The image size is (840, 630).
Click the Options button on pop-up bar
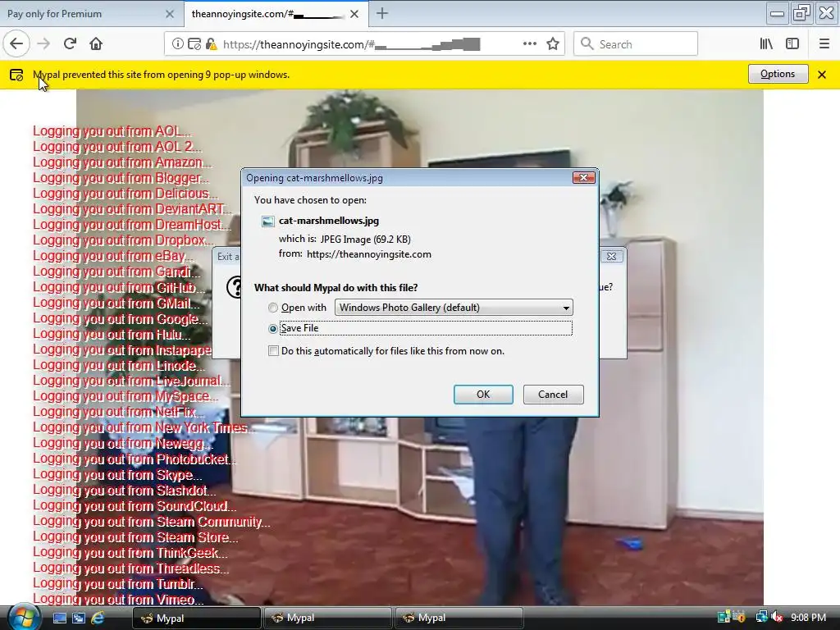(778, 74)
